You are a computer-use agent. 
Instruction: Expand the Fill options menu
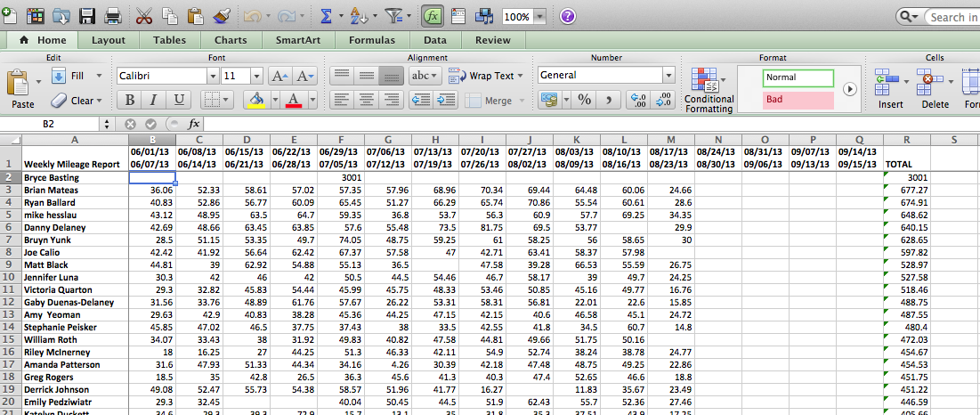99,76
